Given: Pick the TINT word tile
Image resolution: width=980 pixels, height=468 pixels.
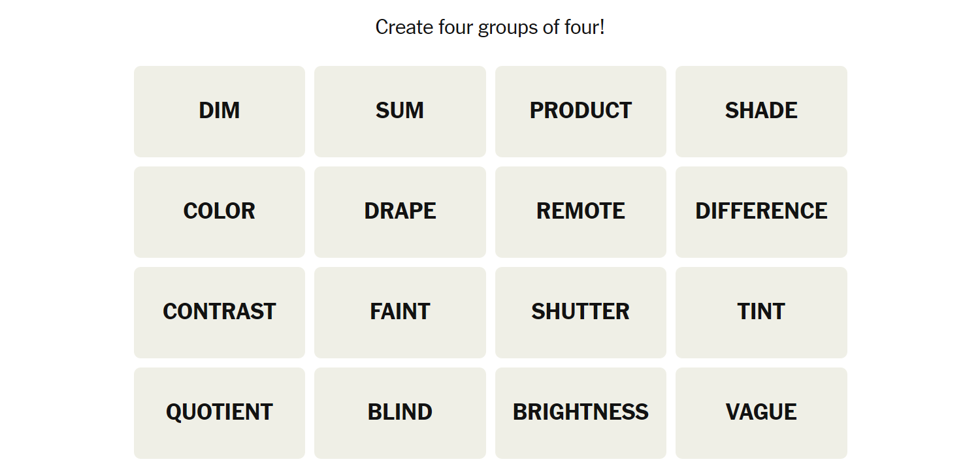Looking at the screenshot, I should coord(761,312).
